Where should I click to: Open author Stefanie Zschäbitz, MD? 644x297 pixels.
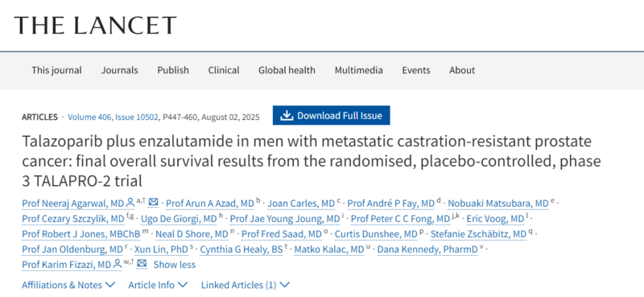478,234
